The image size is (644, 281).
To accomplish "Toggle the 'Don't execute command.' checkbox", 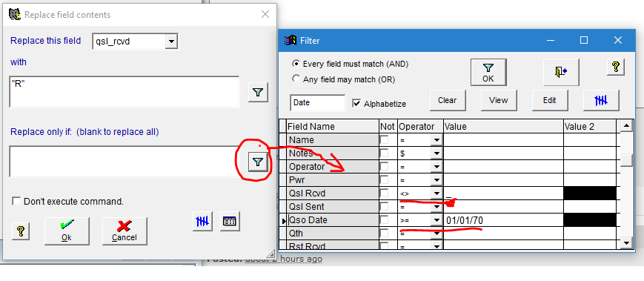I will click(16, 202).
